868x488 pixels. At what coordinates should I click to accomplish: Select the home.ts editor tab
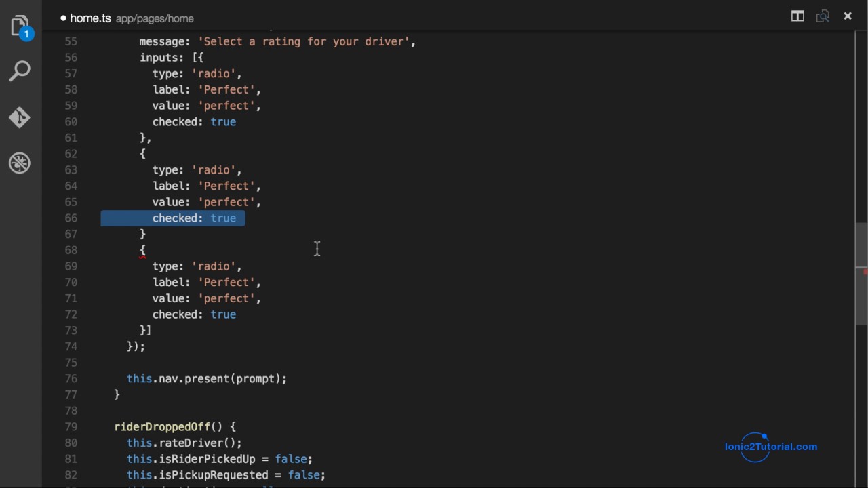[x=127, y=18]
